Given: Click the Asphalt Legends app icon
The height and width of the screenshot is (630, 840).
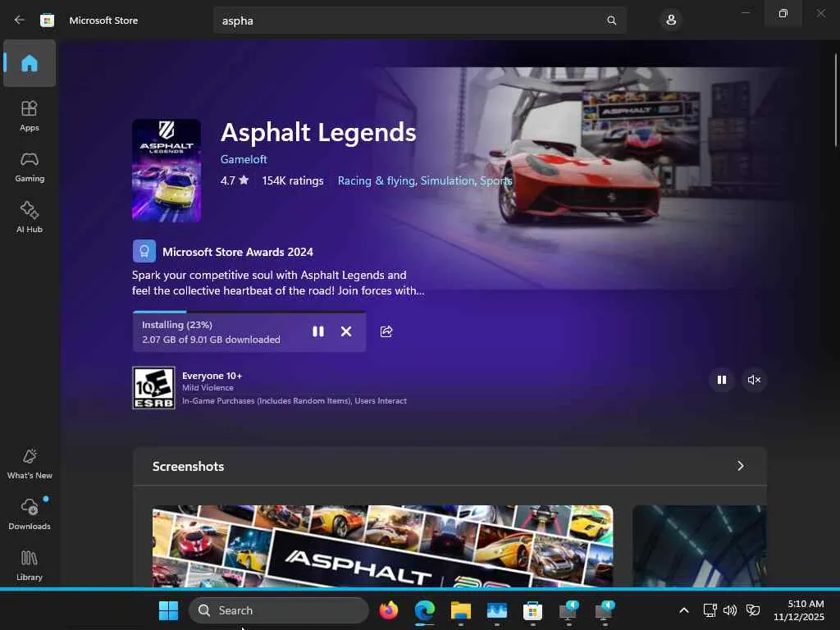Looking at the screenshot, I should tap(167, 171).
